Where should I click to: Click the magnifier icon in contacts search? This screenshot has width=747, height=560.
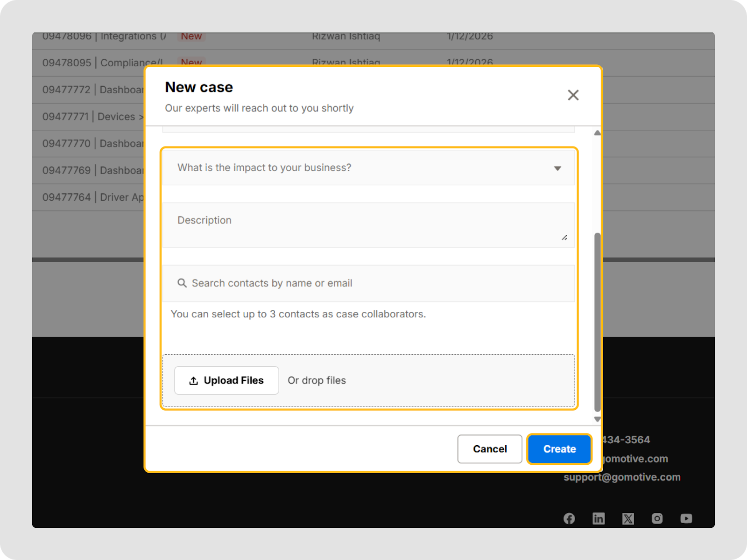coord(182,283)
